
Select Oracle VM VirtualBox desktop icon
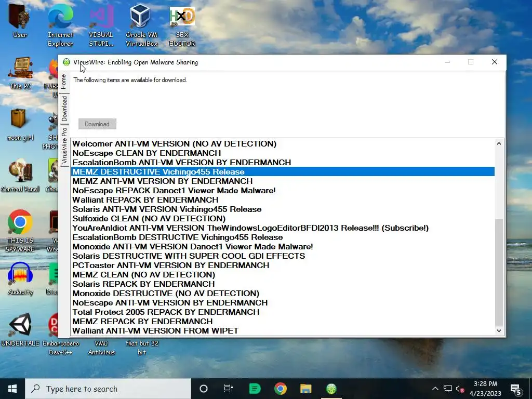click(x=141, y=25)
